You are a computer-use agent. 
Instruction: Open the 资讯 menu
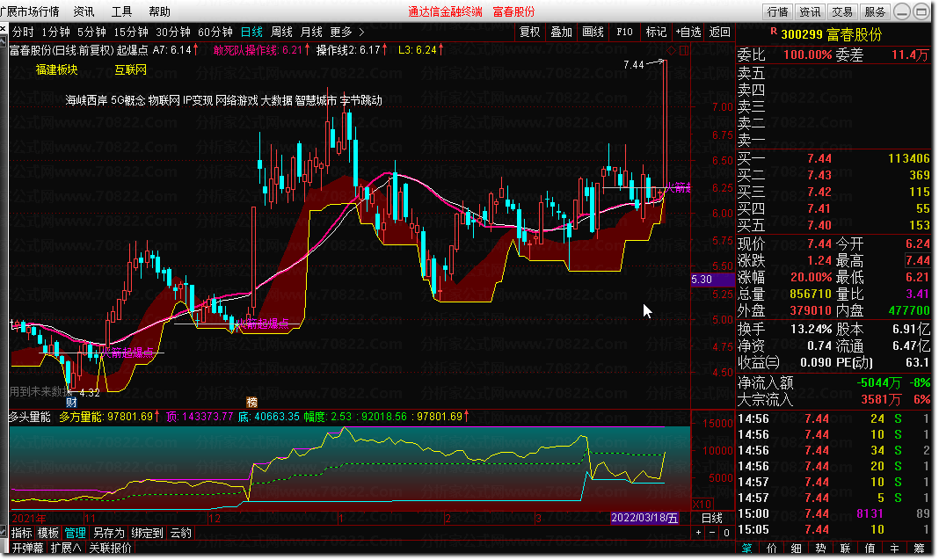(84, 11)
